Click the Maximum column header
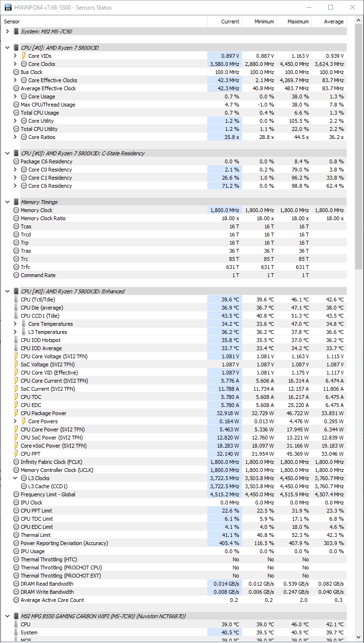Viewport: 364px width, 643px height. tap(294, 21)
